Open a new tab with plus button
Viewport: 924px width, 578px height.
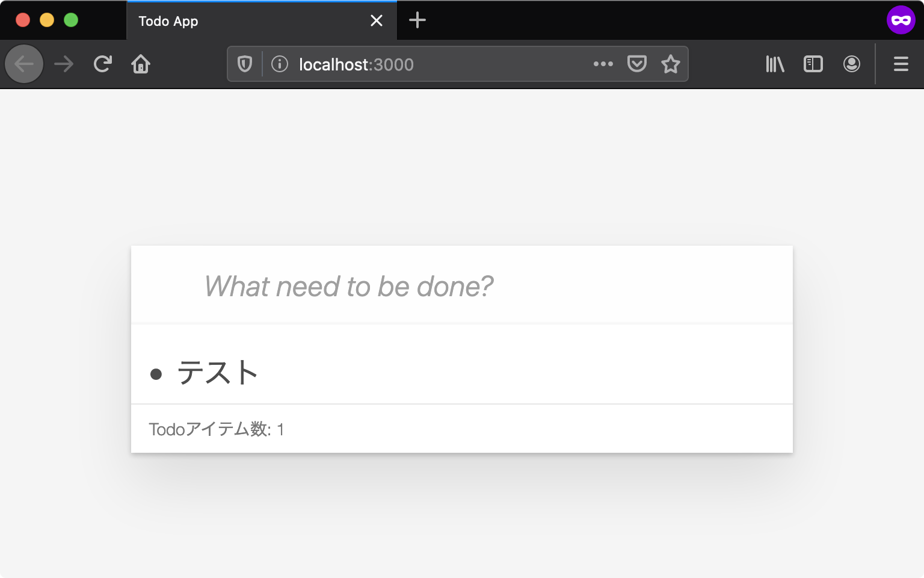[x=417, y=20]
